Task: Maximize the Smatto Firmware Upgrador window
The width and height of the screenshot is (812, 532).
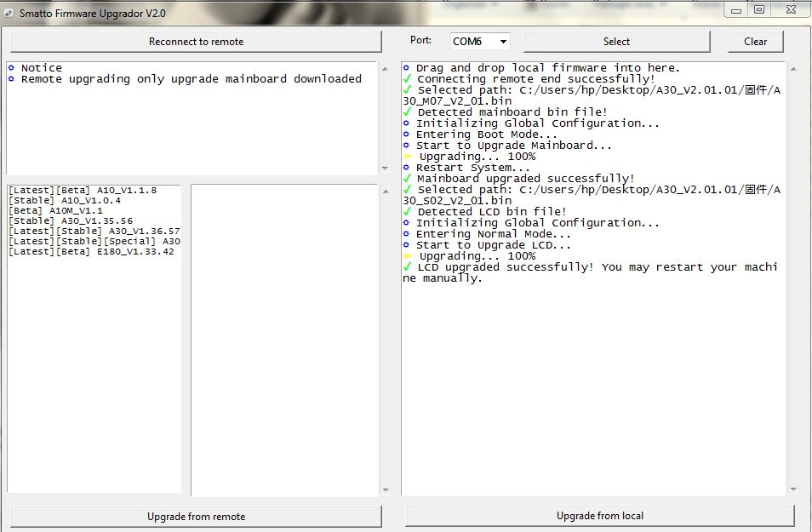Action: coord(759,10)
